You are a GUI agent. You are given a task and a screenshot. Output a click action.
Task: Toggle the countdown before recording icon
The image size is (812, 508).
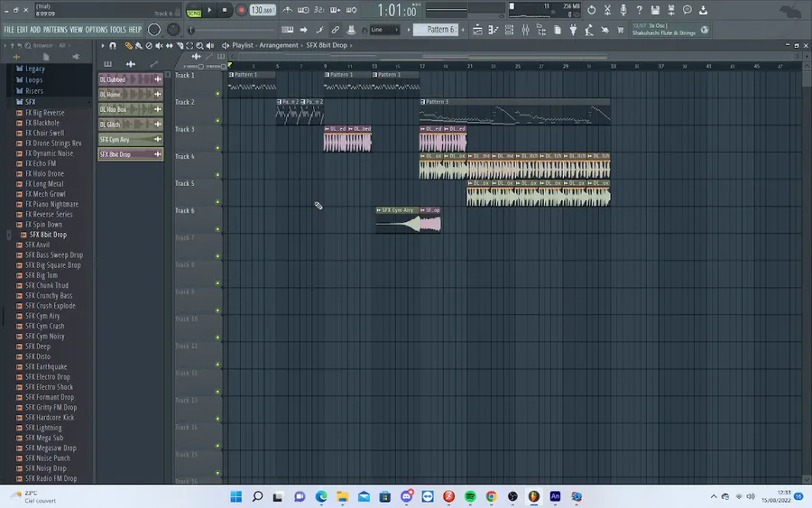[x=319, y=10]
